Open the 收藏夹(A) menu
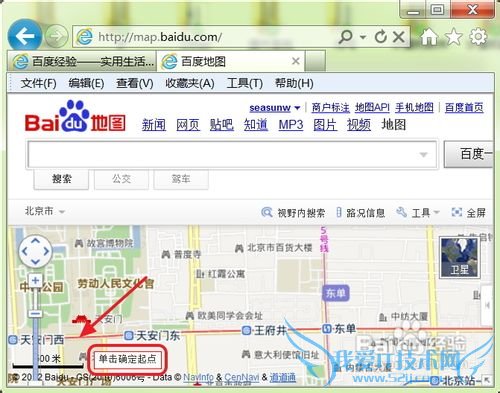 point(190,83)
